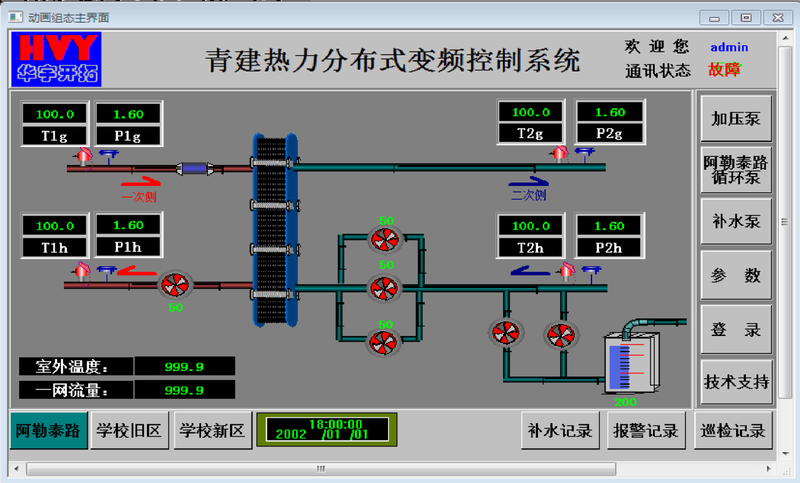Click the plate heat exchanger graphic
This screenshot has height=483, width=800.
click(276, 230)
